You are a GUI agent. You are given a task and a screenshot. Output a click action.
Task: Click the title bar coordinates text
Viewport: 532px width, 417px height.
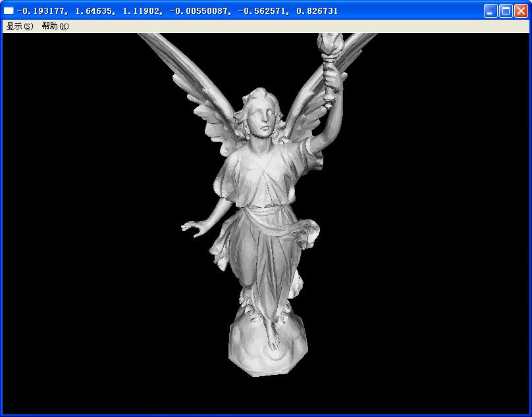[x=178, y=11]
